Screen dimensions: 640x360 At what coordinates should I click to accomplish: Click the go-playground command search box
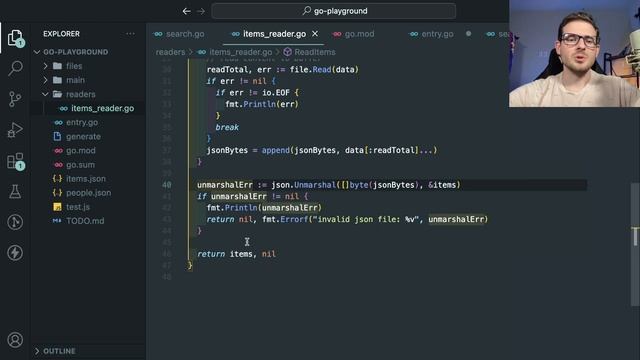click(333, 11)
